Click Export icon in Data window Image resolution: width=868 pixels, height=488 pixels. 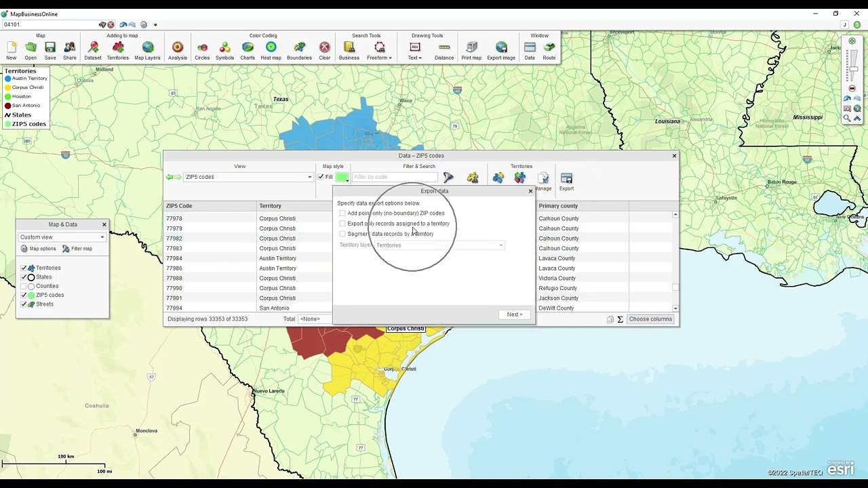[x=566, y=180]
